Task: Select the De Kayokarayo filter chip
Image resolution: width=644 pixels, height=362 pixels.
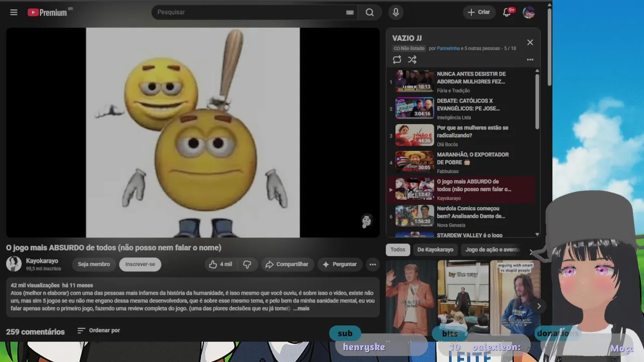Action: pos(435,250)
